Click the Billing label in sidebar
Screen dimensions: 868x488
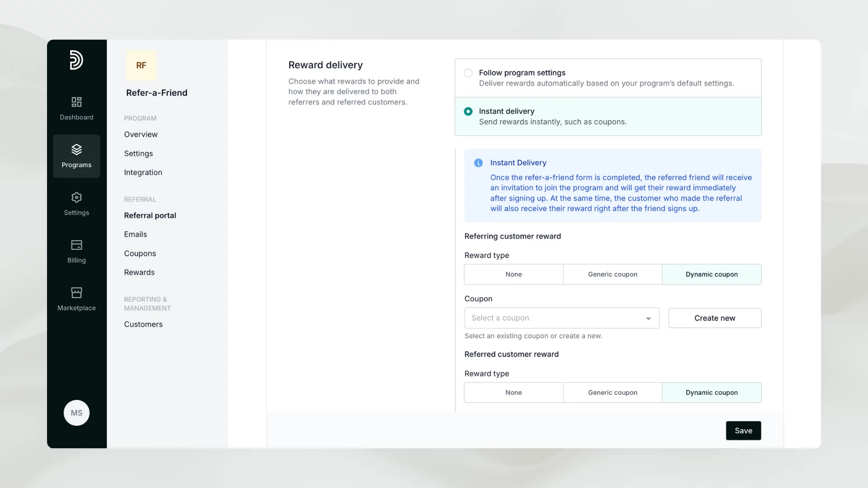click(76, 260)
